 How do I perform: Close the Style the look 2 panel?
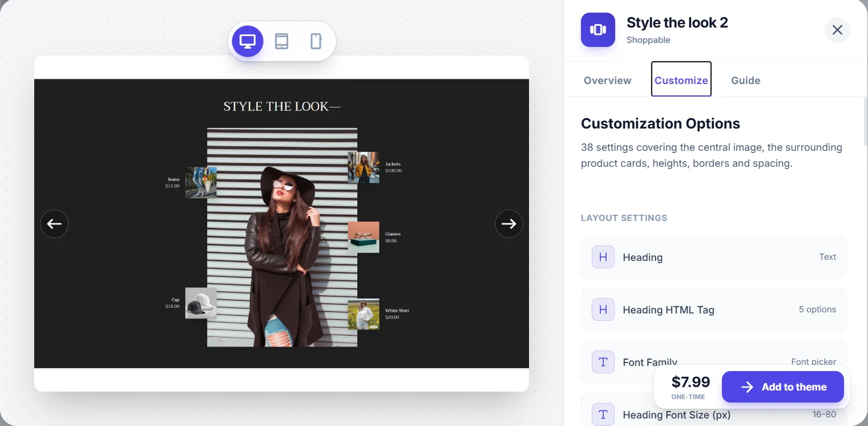point(837,30)
